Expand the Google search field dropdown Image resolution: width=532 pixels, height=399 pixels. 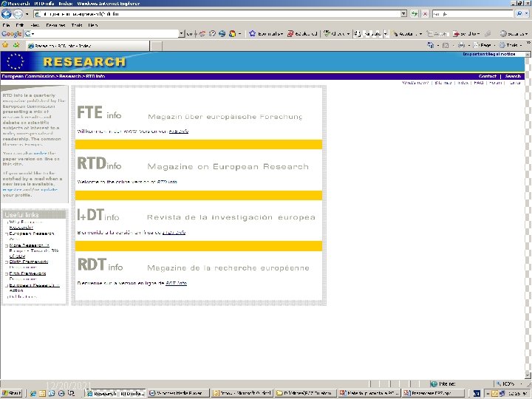coord(182,33)
